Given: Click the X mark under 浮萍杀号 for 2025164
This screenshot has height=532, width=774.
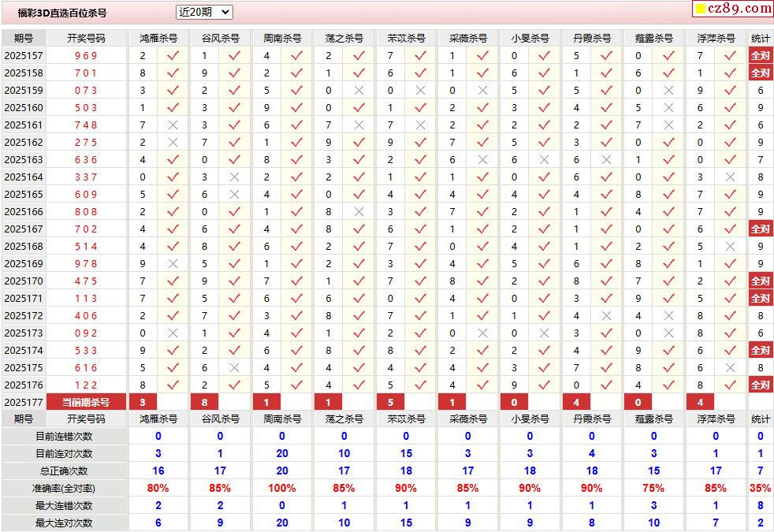Looking at the screenshot, I should coord(730,177).
